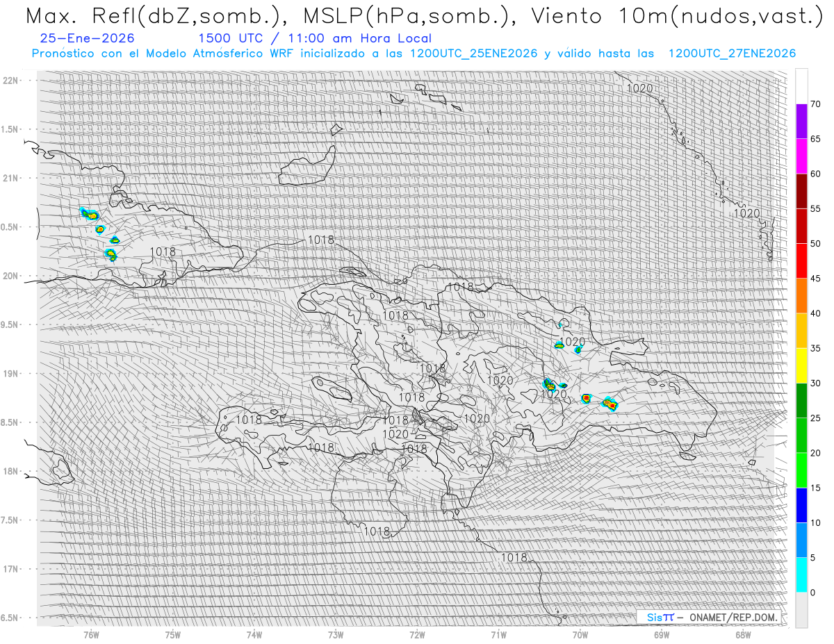Click the 19N latitude axis label

pyautogui.click(x=11, y=373)
